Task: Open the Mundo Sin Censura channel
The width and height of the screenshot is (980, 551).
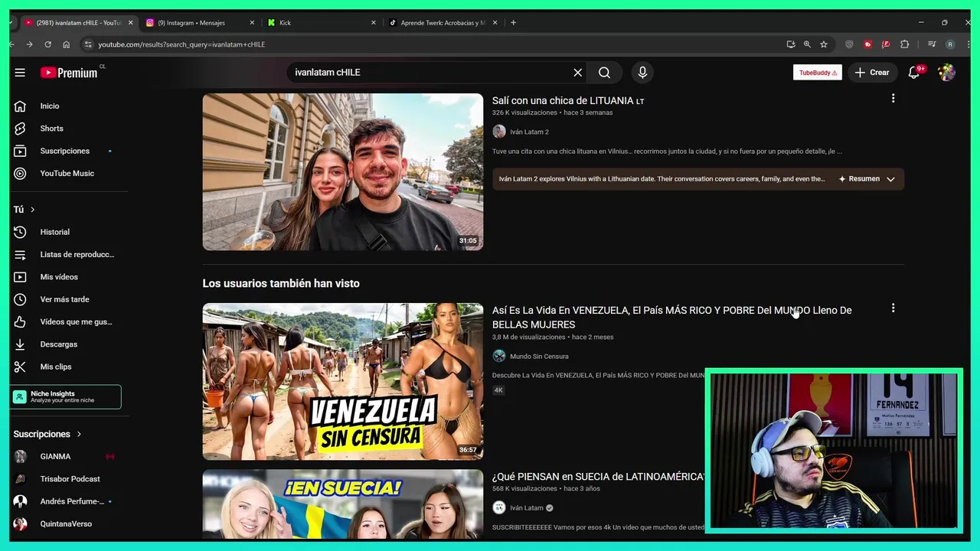Action: (x=539, y=356)
